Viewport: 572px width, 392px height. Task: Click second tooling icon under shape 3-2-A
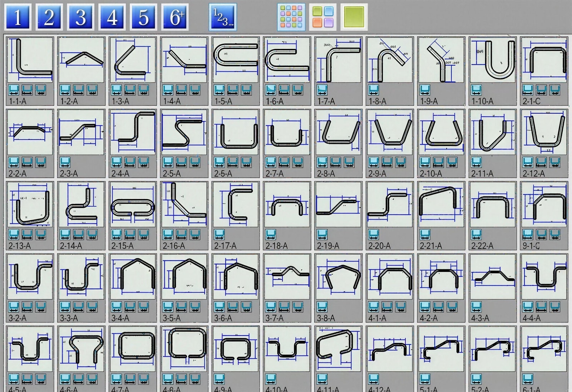(27, 307)
